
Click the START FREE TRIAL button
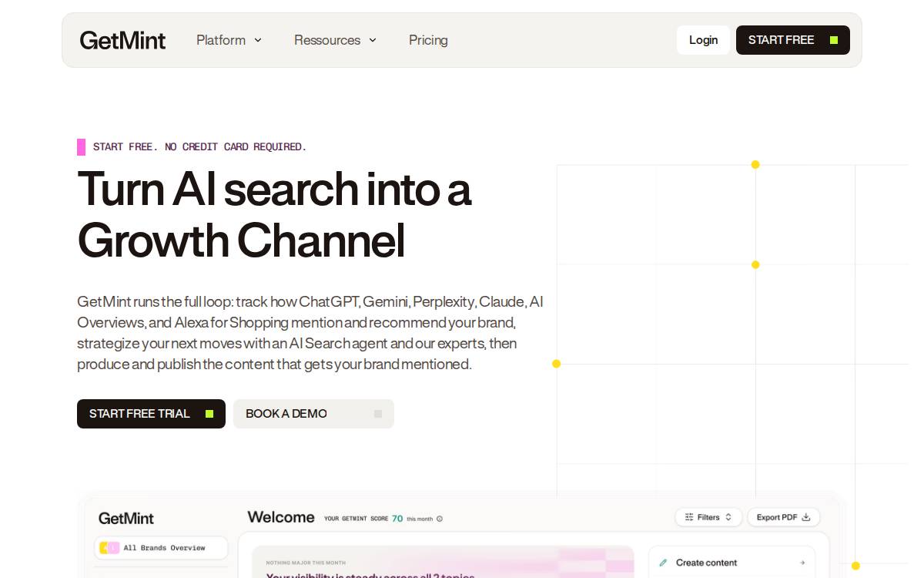coord(151,414)
